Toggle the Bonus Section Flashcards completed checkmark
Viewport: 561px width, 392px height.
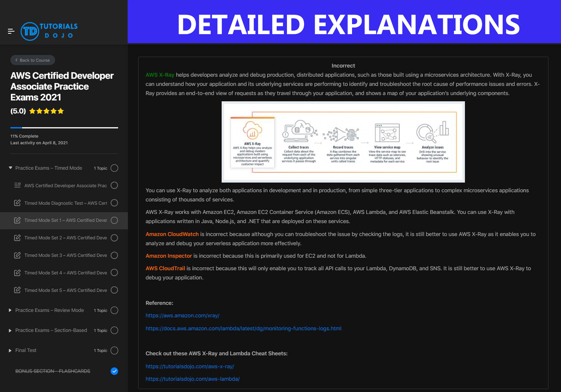(114, 371)
